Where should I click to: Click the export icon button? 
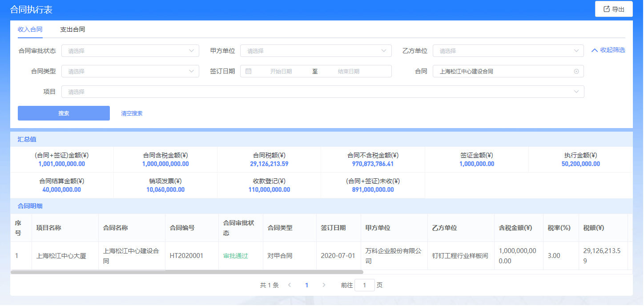click(x=614, y=9)
